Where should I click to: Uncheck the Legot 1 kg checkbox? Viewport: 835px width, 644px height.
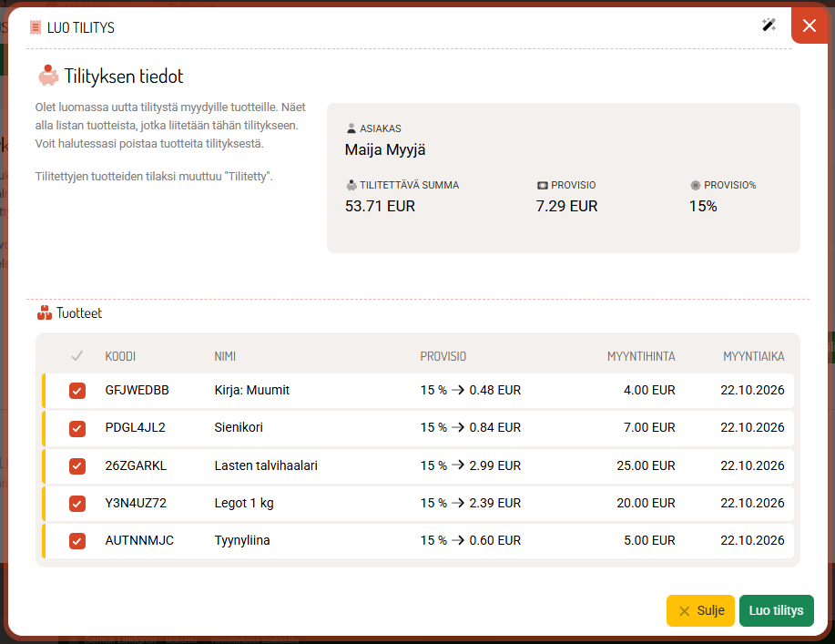(77, 504)
